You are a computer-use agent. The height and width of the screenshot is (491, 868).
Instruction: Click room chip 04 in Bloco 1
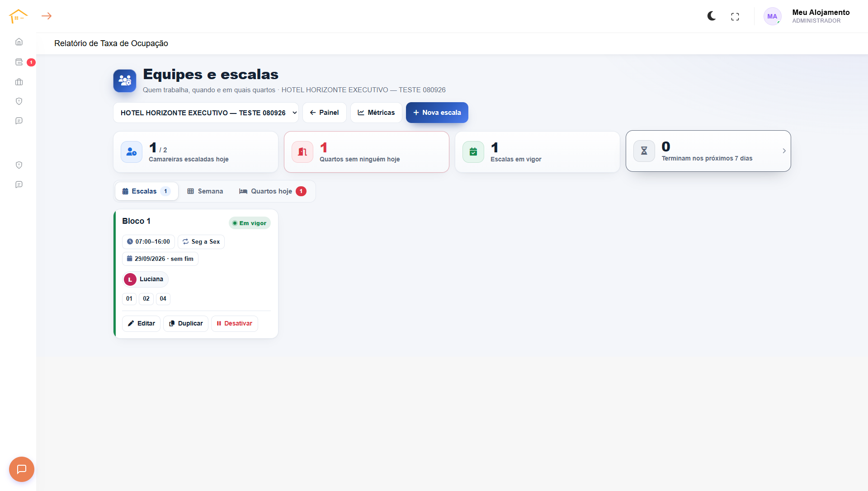pyautogui.click(x=163, y=299)
